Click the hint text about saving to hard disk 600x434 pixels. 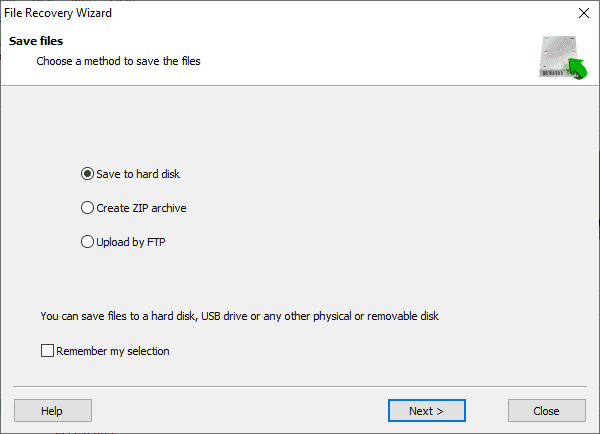point(240,317)
